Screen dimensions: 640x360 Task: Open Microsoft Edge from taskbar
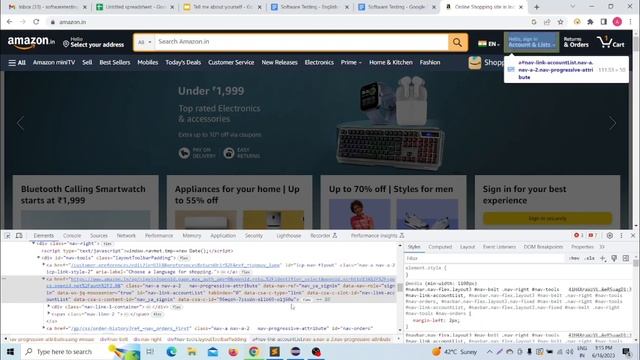(171, 351)
